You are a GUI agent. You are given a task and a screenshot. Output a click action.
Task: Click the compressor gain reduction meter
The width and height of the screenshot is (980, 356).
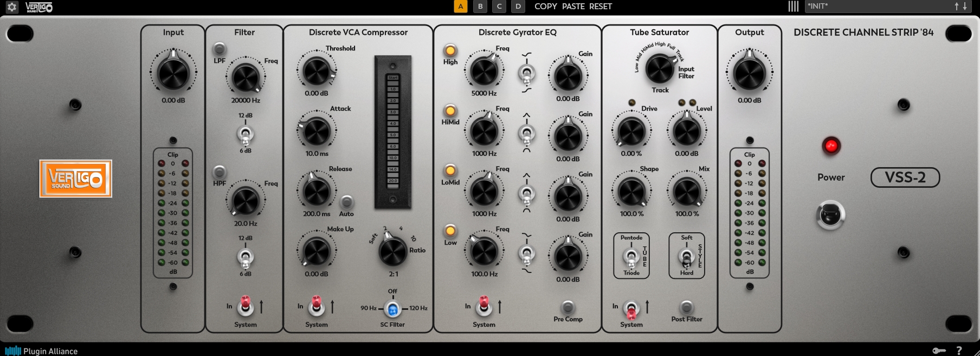(x=393, y=132)
